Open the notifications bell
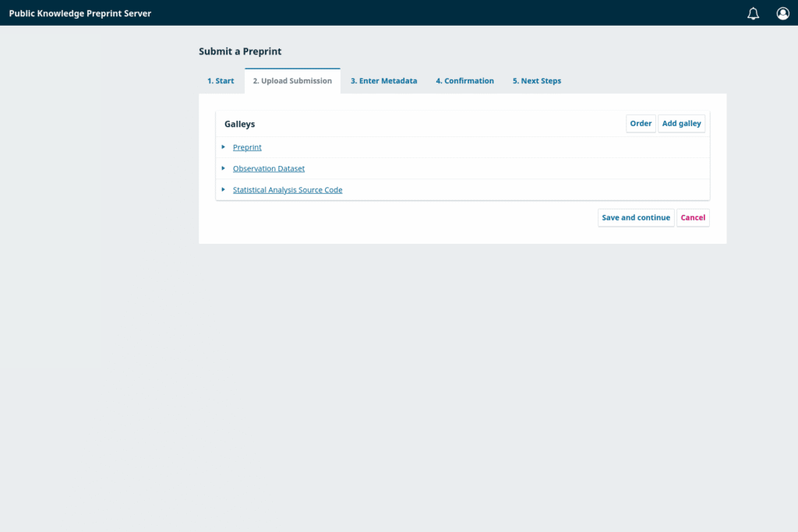 (753, 13)
